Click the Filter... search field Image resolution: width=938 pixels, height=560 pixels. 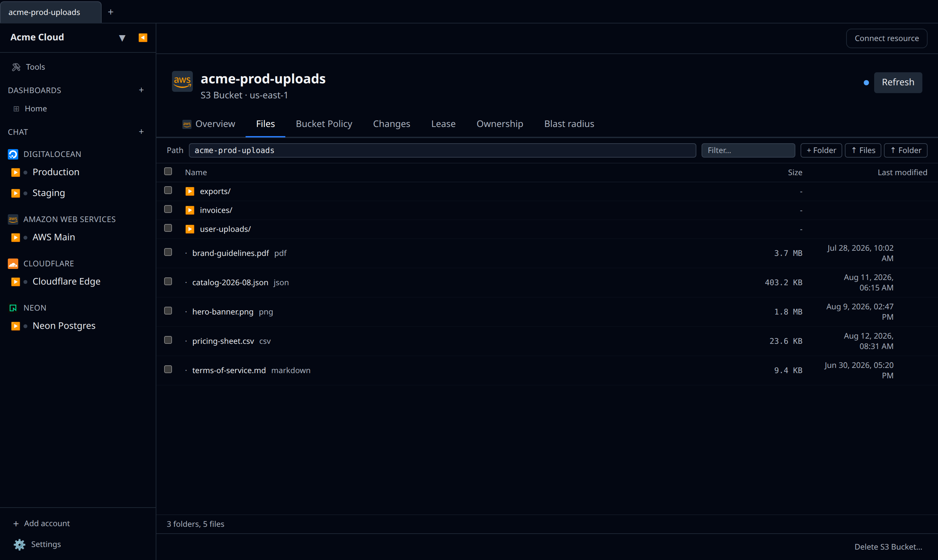click(x=748, y=150)
